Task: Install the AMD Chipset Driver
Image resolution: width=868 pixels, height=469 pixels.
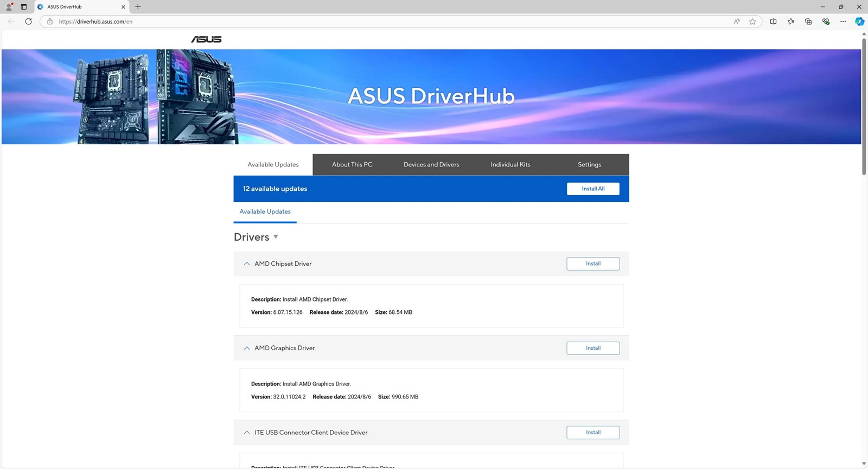Action: tap(593, 264)
